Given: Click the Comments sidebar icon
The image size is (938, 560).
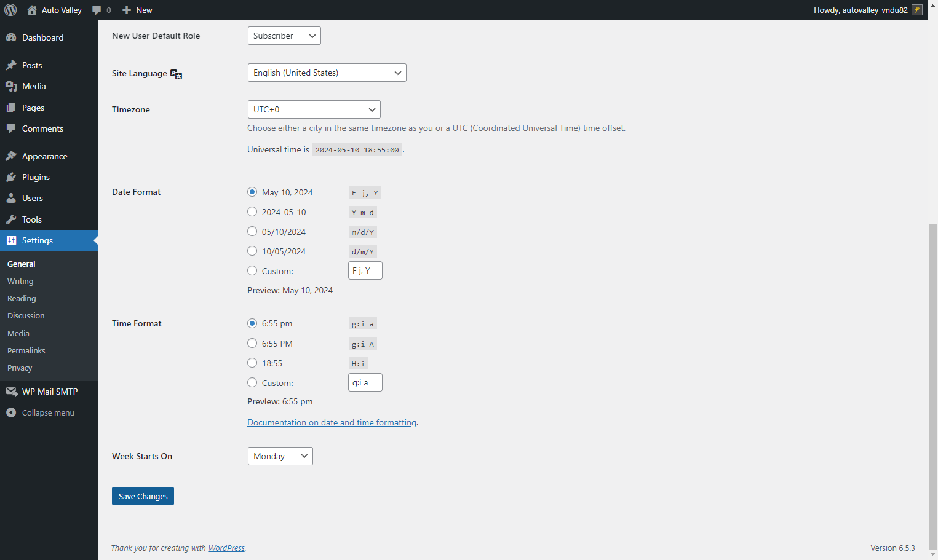Looking at the screenshot, I should [11, 128].
